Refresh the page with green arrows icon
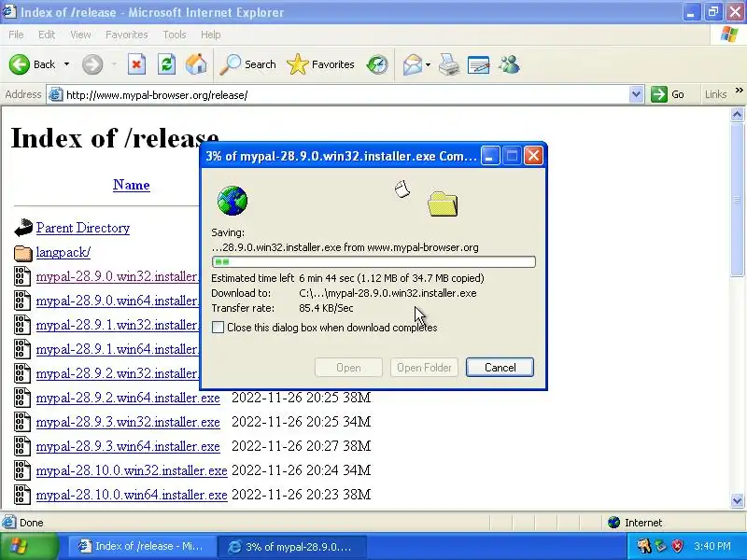 point(166,64)
